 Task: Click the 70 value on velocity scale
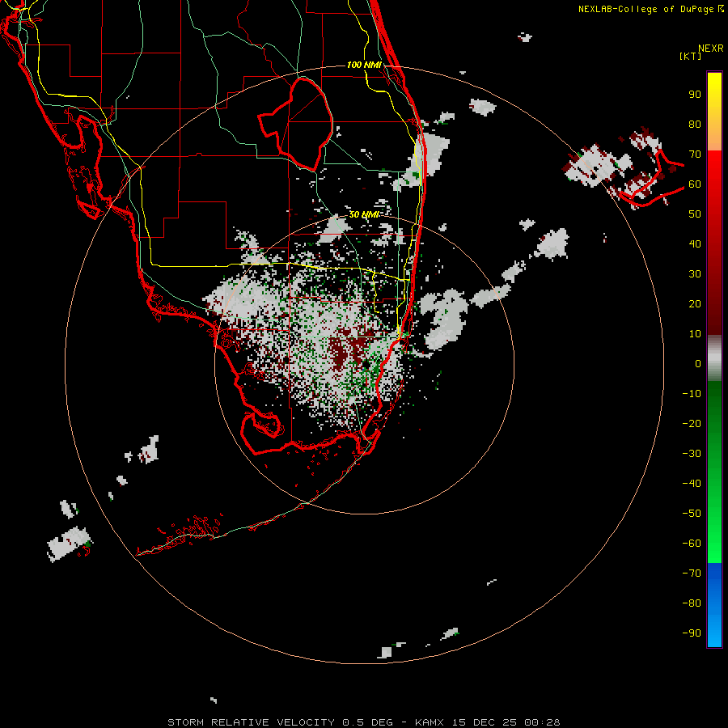(x=695, y=154)
